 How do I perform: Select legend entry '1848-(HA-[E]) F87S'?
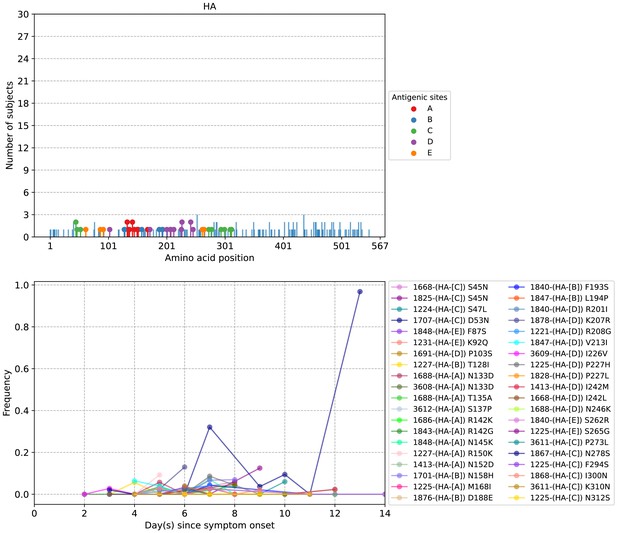(440, 332)
